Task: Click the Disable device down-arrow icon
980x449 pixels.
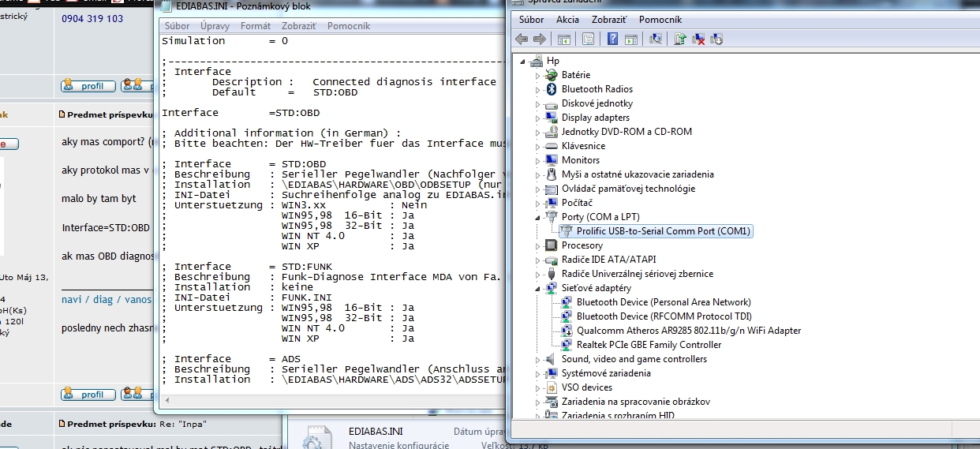Action: 716,39
